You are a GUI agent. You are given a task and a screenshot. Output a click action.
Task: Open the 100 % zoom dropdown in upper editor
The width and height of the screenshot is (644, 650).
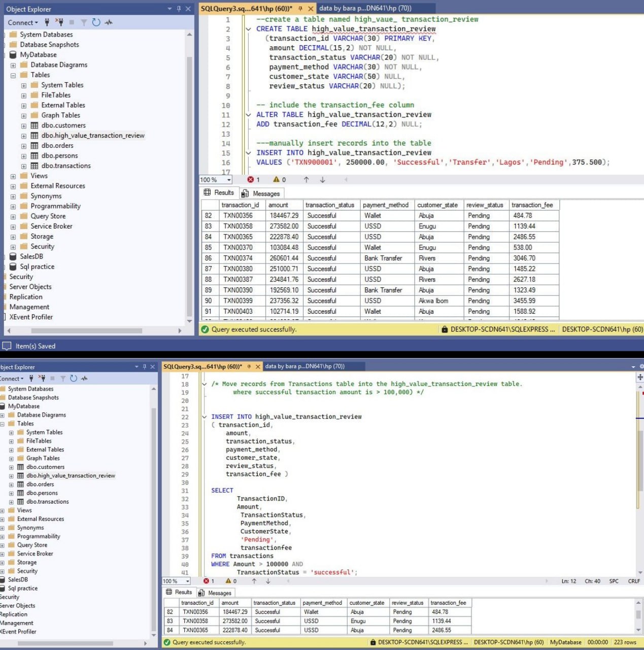[229, 180]
